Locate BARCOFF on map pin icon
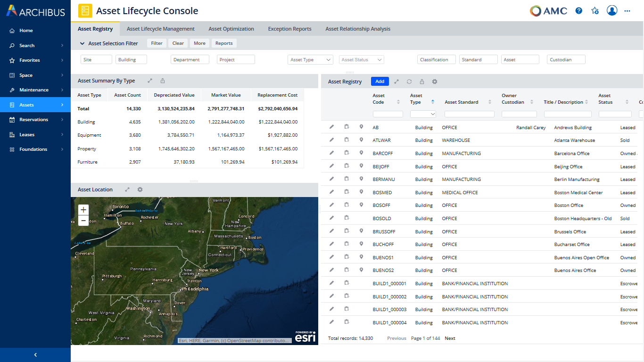 coord(361,153)
